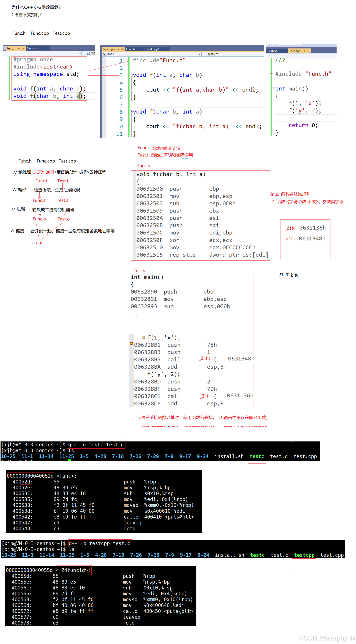
Task: Close the Func.cpp tab
Action: pos(123,49)
